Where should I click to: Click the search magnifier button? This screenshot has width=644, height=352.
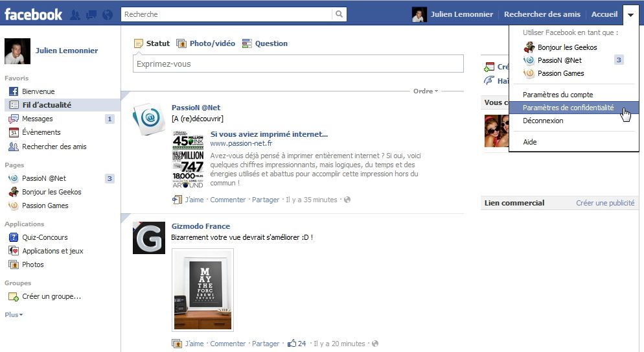[x=339, y=14]
